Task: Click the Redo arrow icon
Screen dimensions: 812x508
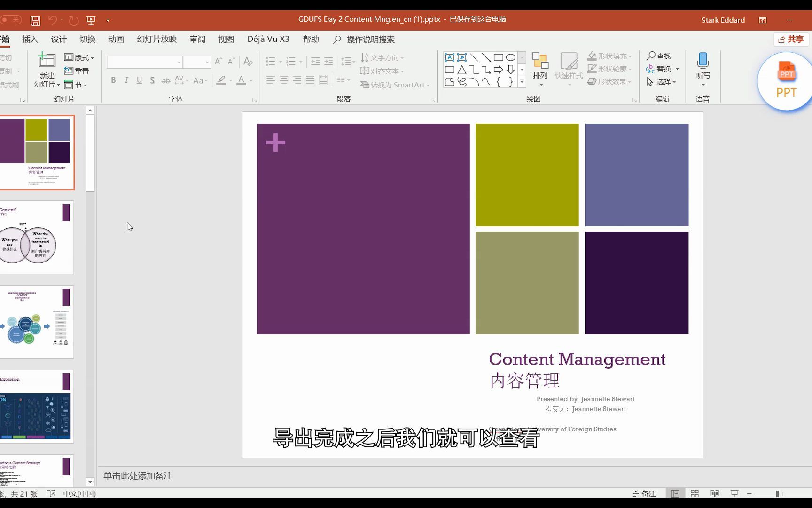Action: [x=74, y=21]
